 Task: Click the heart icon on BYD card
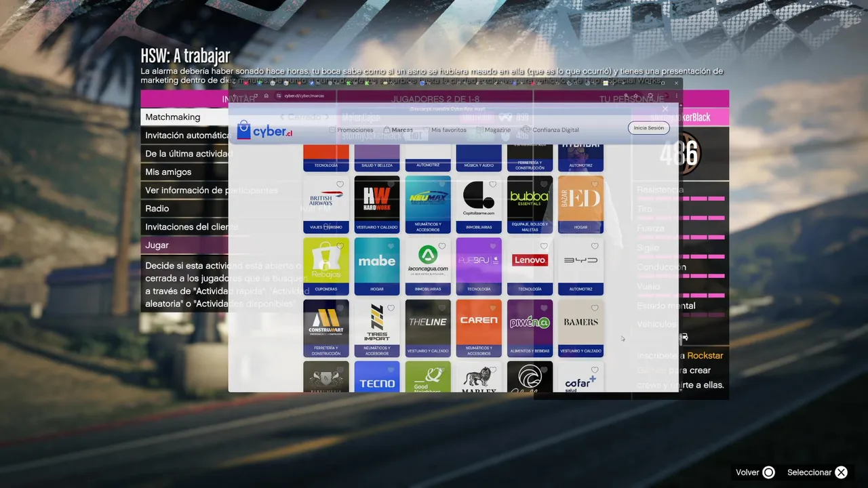pyautogui.click(x=595, y=246)
